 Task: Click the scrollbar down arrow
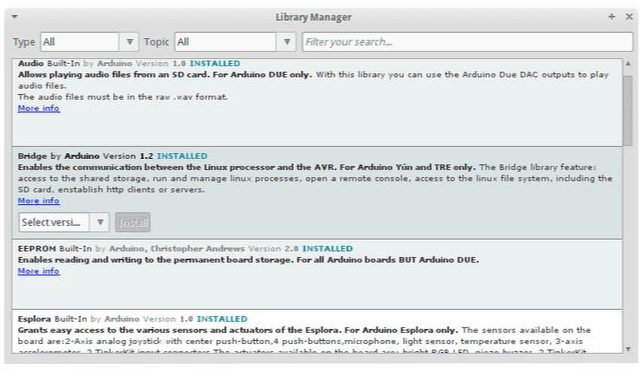[628, 349]
